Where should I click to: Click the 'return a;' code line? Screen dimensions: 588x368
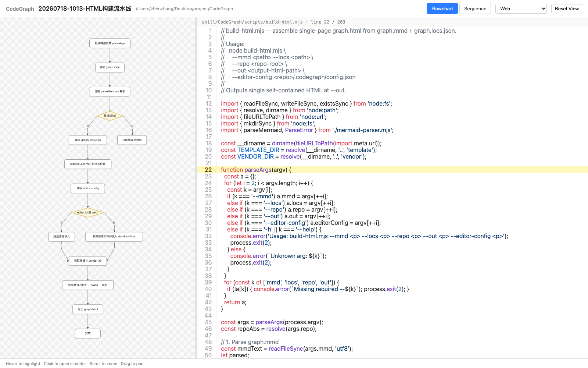(235, 302)
